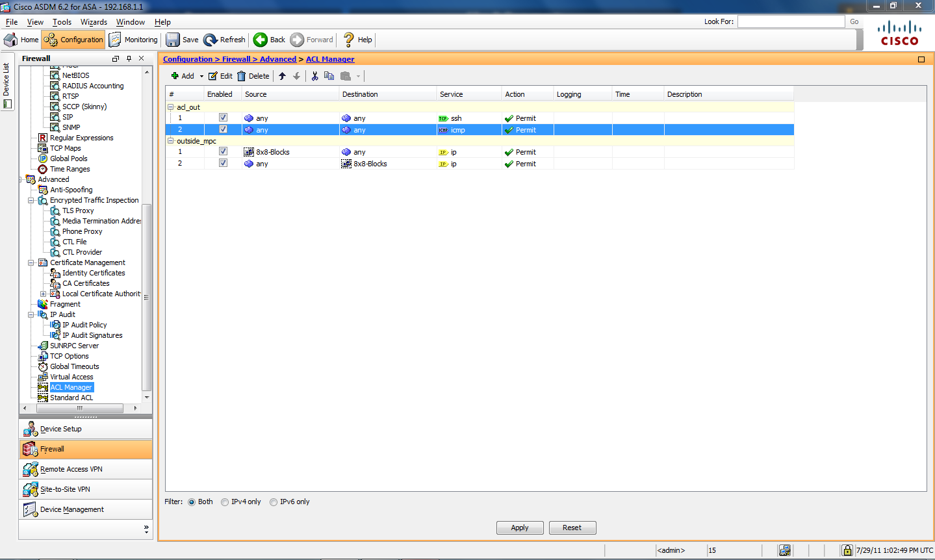This screenshot has height=560, width=935.
Task: Expand Local Certificate Authority node
Action: [x=44, y=294]
